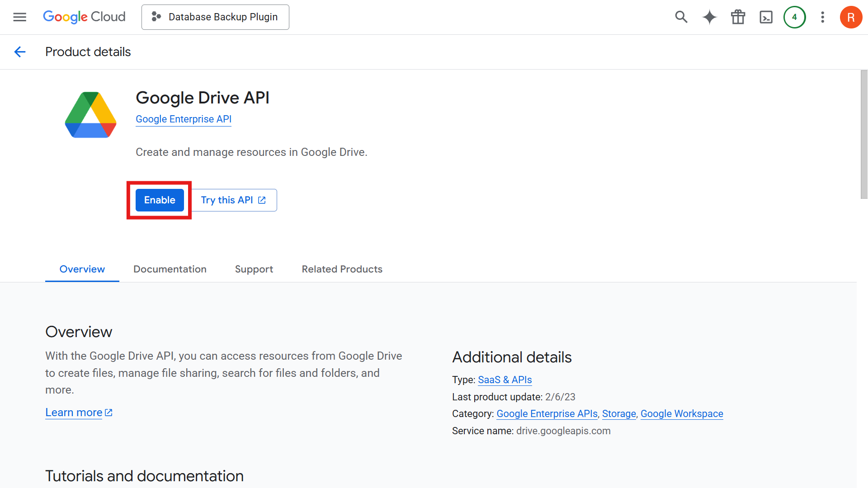Click the Google Drive API heading
Viewport: 868px width, 488px height.
point(203,98)
